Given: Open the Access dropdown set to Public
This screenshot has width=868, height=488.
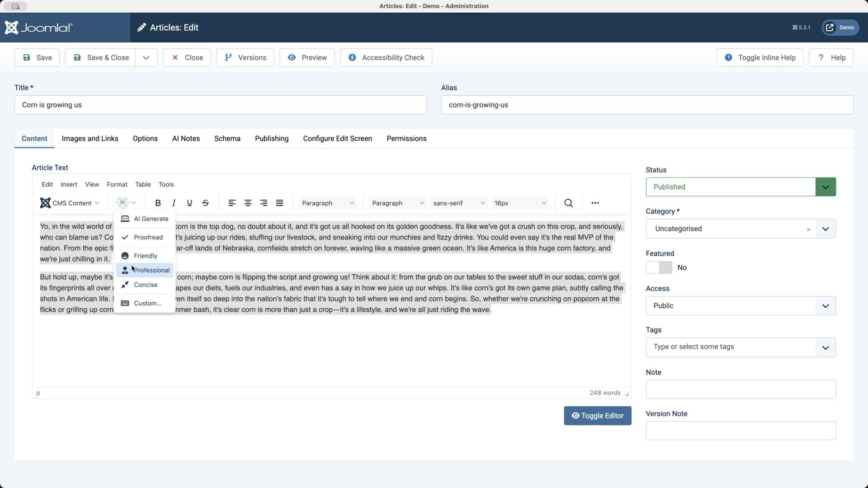Looking at the screenshot, I should (x=741, y=306).
